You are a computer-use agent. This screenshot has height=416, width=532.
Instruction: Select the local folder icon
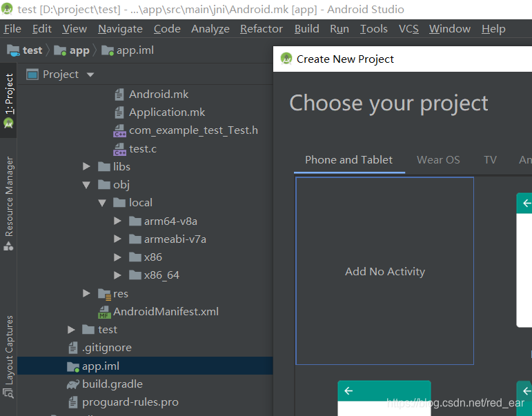pos(119,203)
